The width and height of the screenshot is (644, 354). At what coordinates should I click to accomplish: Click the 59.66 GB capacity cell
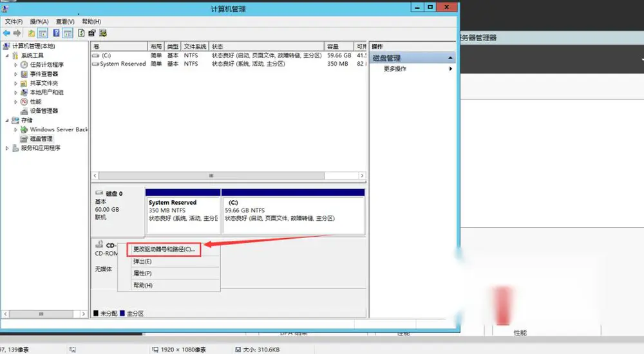point(339,55)
